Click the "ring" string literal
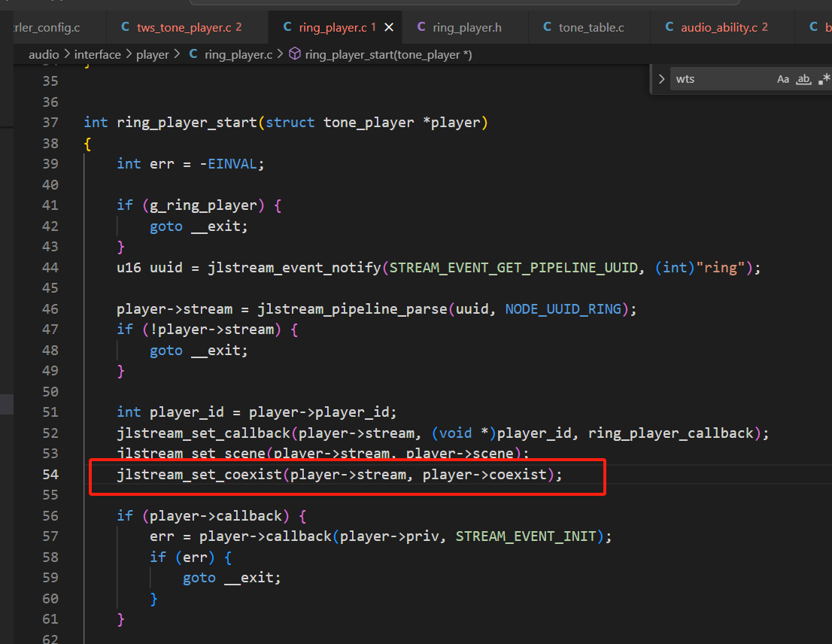The image size is (832, 644). pos(721,267)
